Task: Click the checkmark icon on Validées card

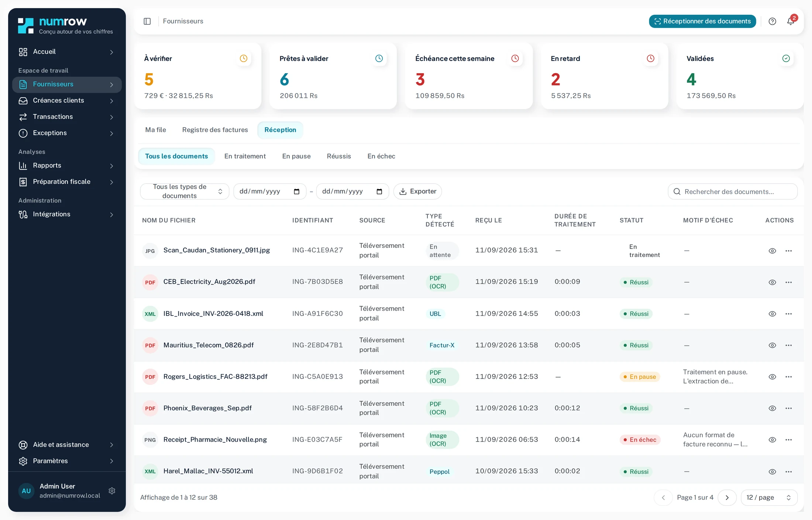Action: pyautogui.click(x=786, y=58)
